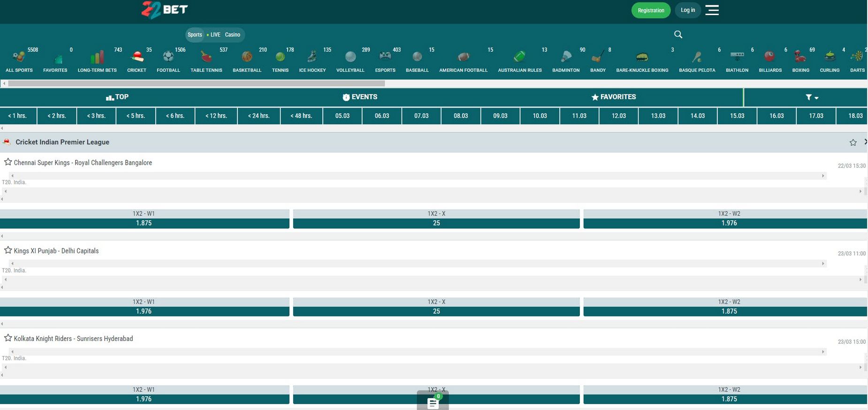Favorite the Chennai Super Kings match star
Viewport: 868px width, 410px height.
click(x=8, y=162)
